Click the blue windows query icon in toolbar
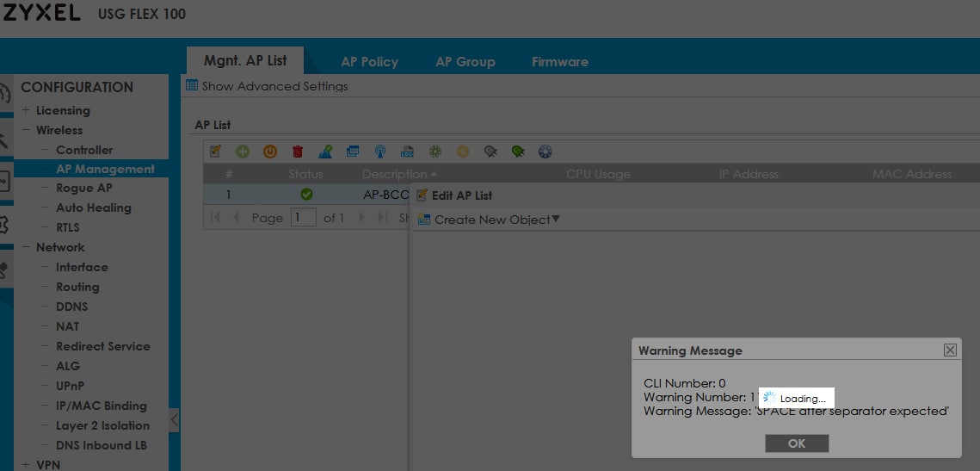The image size is (980, 471). [353, 152]
